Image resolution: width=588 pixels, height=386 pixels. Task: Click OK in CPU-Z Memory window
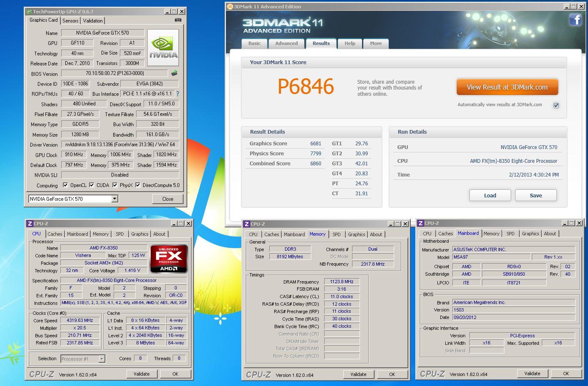click(x=392, y=374)
